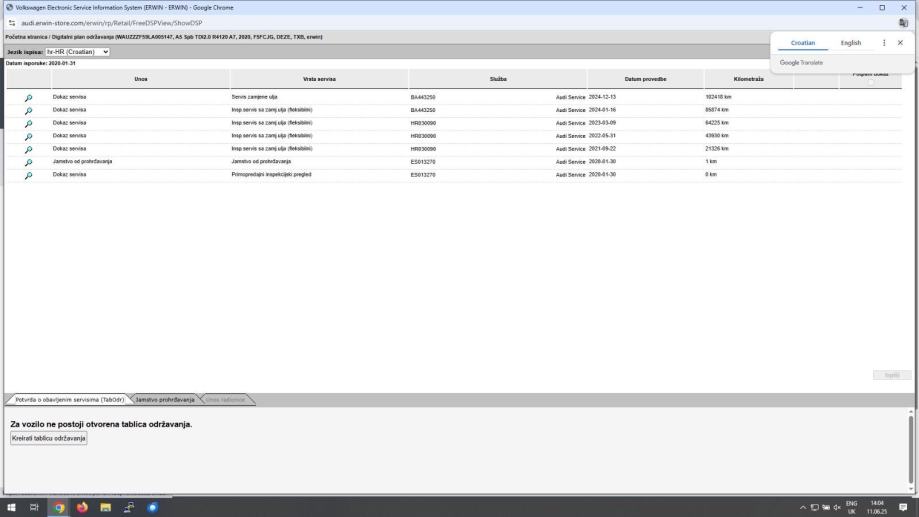Click 'Servis zamjene ulja' service type
This screenshot has height=517, width=919.
254,97
